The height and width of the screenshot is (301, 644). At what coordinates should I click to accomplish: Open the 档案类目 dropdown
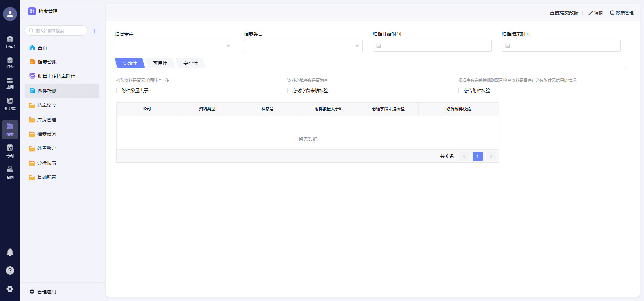[x=303, y=46]
